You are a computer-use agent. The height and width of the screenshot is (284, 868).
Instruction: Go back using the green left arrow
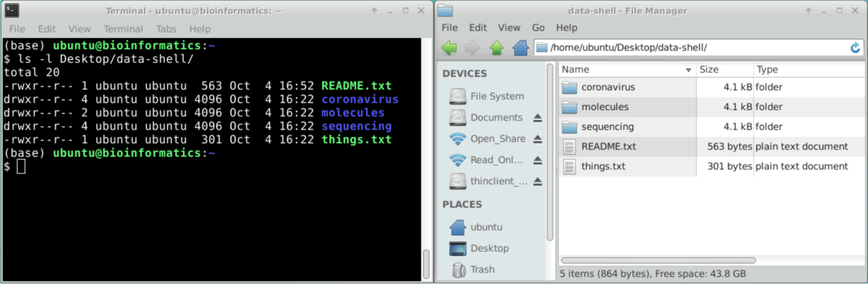[449, 48]
